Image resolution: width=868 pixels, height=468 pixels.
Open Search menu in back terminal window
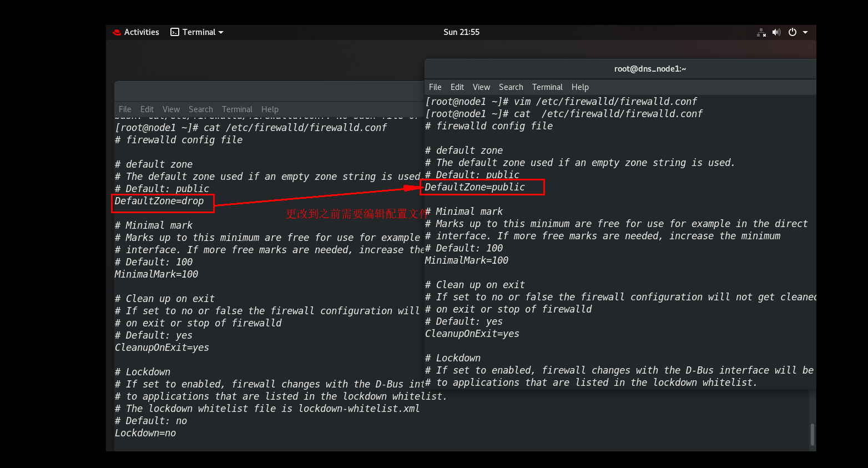(x=200, y=109)
